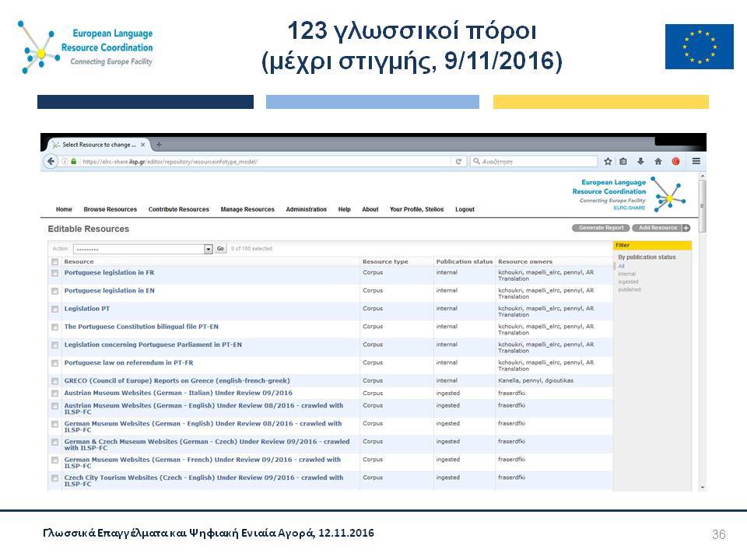Click the plus icon beside Add Resource
Viewport: 747px width, 560px height.
coord(686,228)
